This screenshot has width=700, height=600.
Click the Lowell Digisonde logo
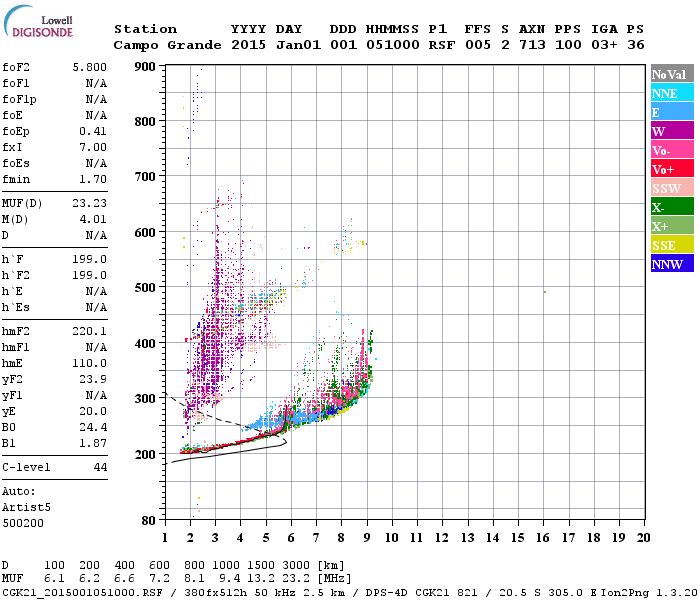(x=38, y=21)
